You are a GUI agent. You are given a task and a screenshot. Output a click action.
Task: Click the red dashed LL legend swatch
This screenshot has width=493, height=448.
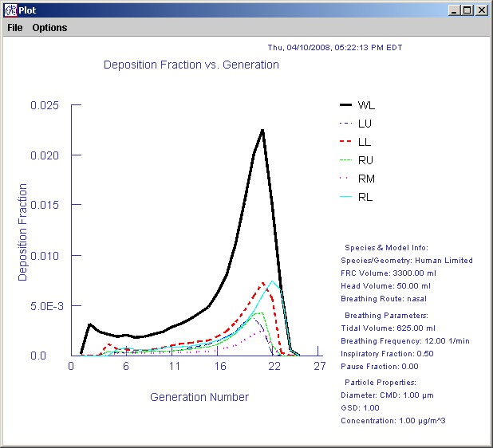345,142
